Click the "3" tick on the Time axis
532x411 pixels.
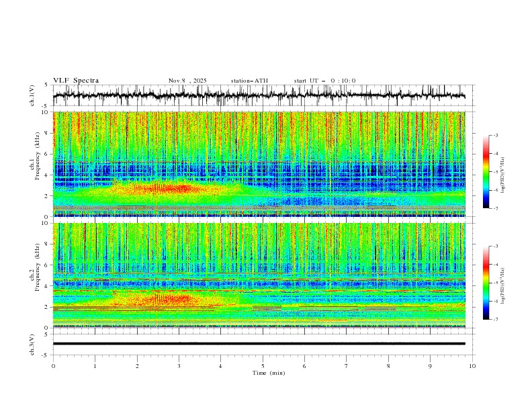click(179, 366)
